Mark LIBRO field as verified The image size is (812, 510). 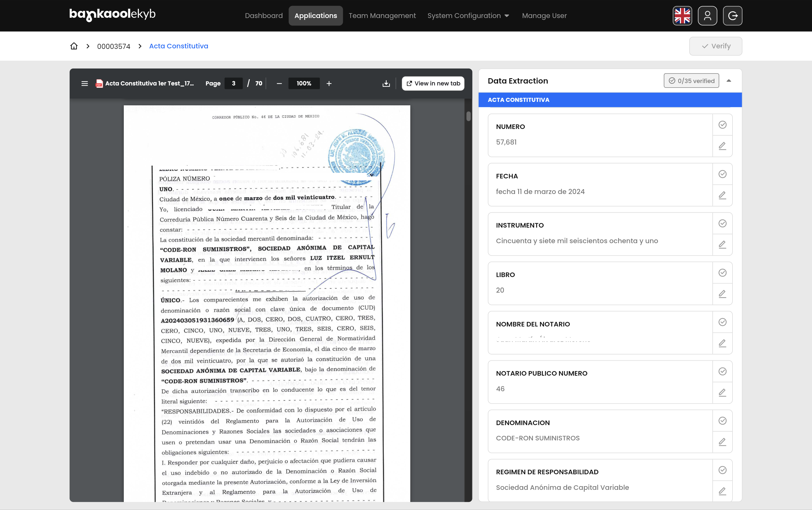(722, 272)
